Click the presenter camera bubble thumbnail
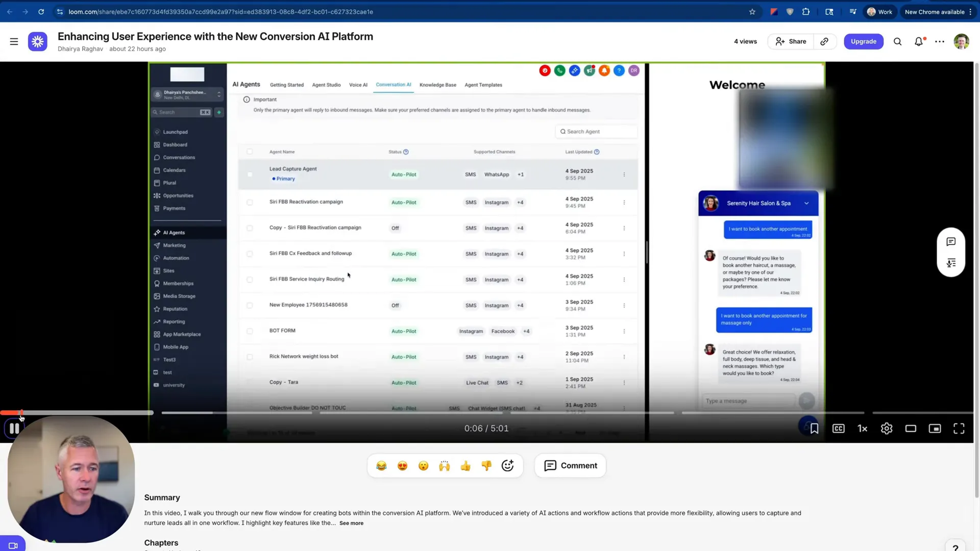This screenshot has width=980, height=551. [x=71, y=479]
